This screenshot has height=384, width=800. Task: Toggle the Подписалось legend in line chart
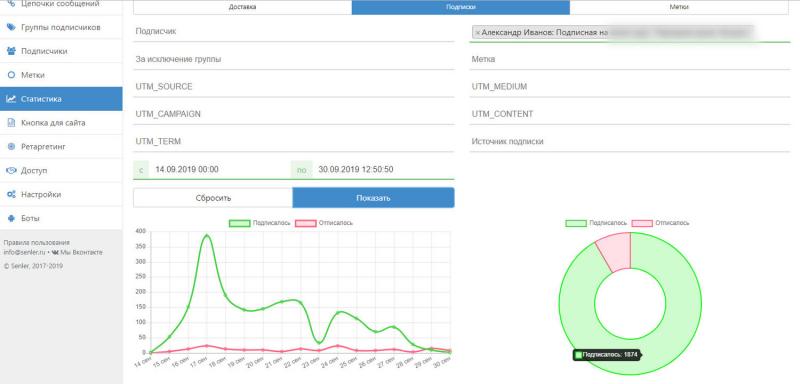point(260,223)
